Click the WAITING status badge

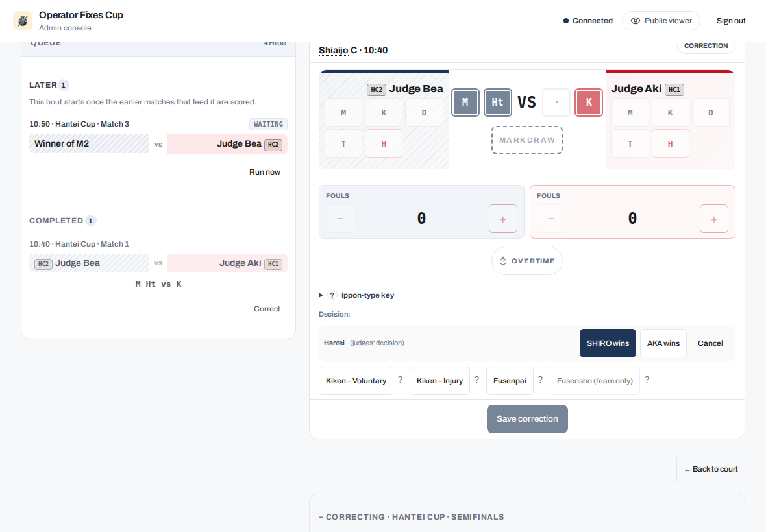click(268, 124)
